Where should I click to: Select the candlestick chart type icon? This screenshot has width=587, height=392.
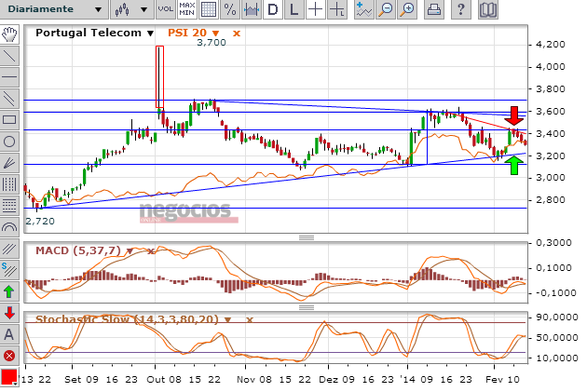click(x=122, y=9)
